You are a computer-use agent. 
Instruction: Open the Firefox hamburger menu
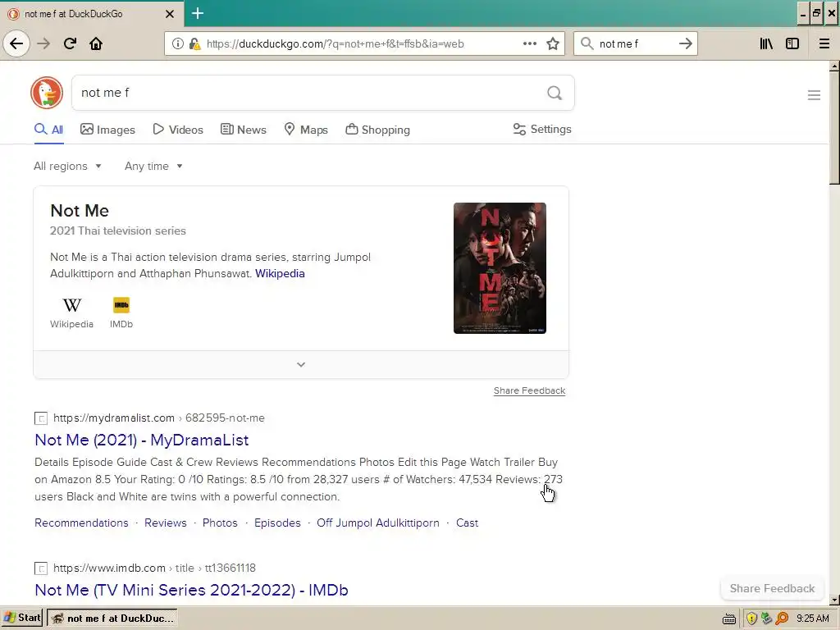(824, 44)
